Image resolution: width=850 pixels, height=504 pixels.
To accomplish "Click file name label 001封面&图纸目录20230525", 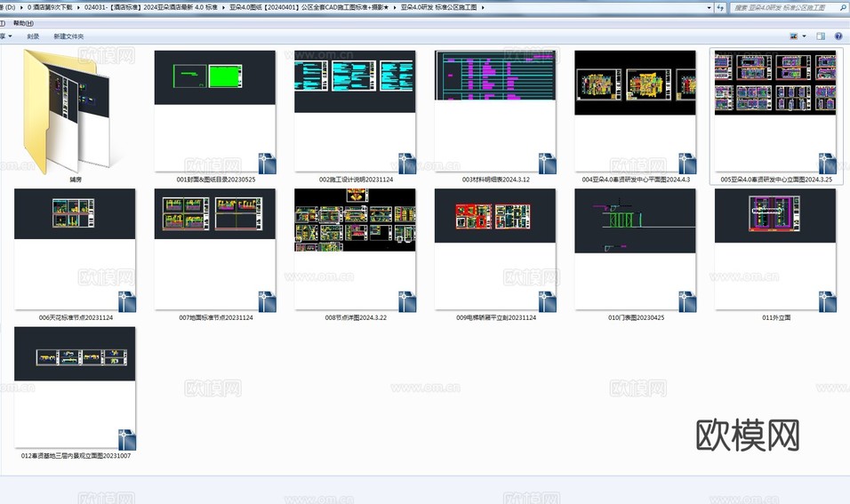I will tap(216, 180).
